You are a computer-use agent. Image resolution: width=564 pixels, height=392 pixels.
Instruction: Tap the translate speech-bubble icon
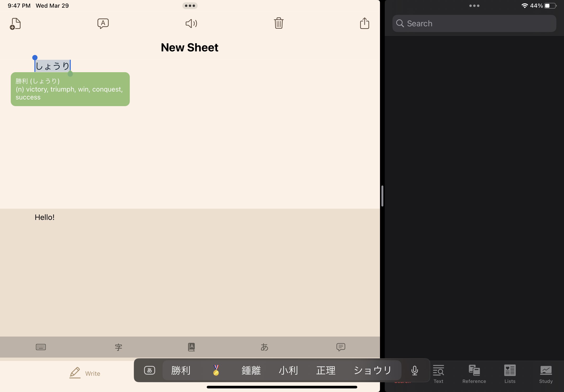coord(103,24)
